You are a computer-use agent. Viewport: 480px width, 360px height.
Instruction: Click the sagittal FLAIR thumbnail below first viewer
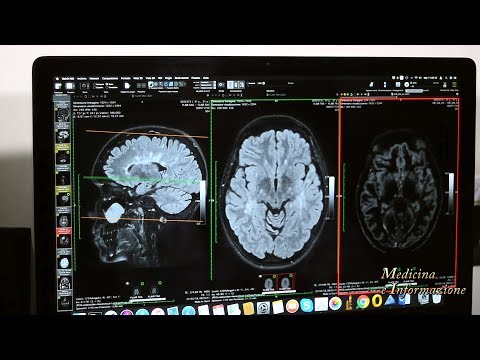pos(154,291)
